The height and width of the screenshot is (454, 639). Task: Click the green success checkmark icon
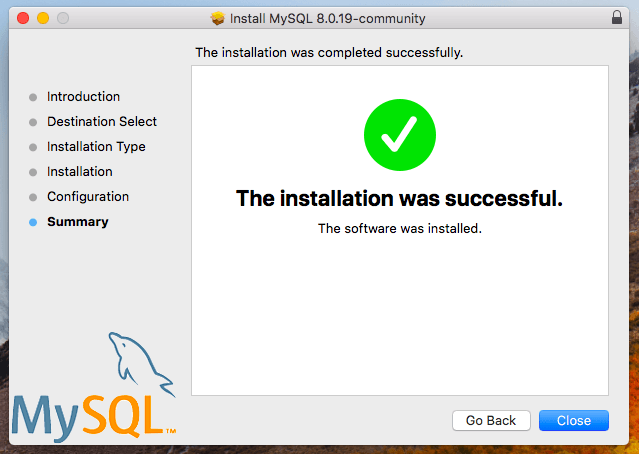click(x=398, y=135)
